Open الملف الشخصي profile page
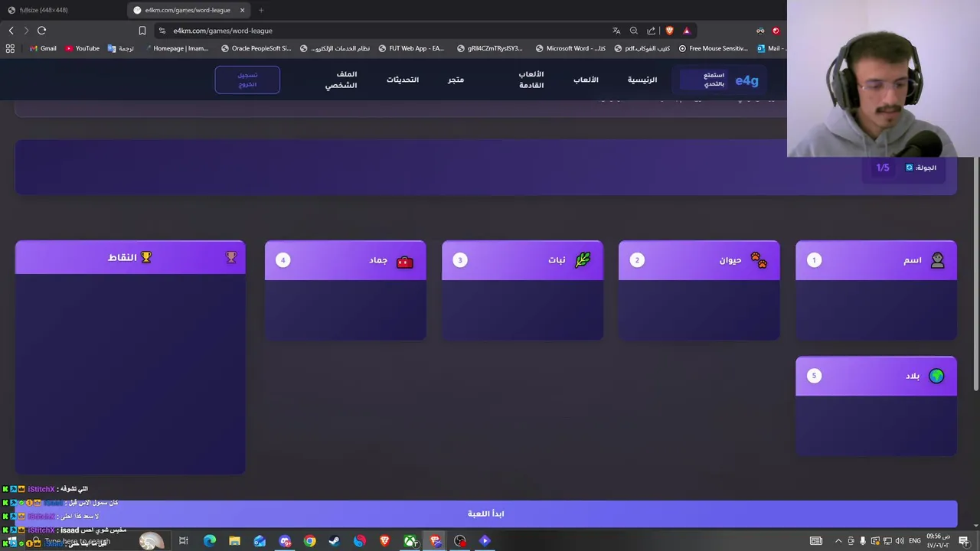Viewport: 980px width, 551px height. click(341, 80)
